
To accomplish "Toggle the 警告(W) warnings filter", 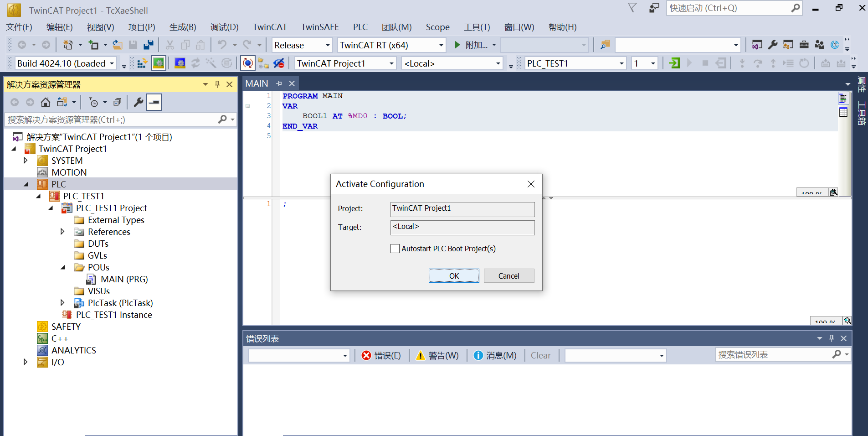I will (437, 355).
